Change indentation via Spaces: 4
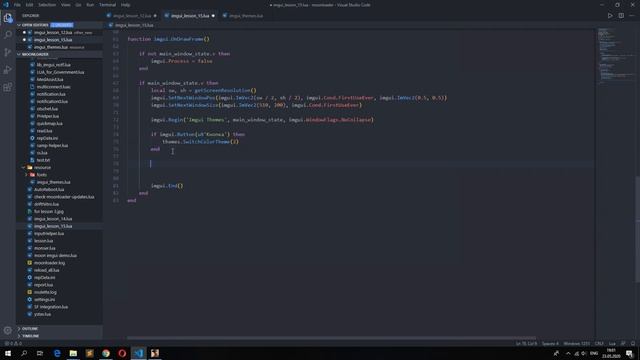Viewport: 640px width, 360px height. [550, 344]
